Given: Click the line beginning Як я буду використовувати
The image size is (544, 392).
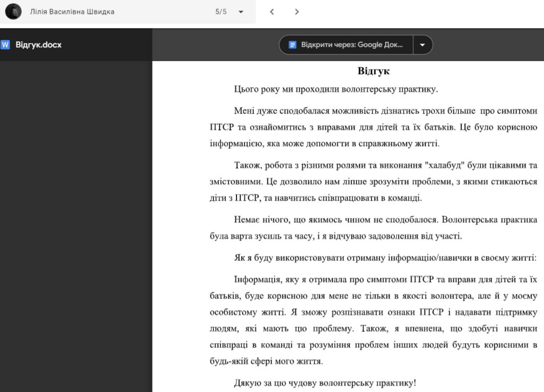Looking at the screenshot, I should tap(385, 258).
